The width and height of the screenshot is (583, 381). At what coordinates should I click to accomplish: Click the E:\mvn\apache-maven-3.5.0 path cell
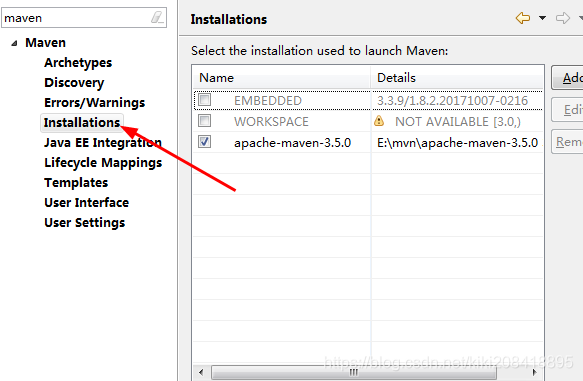[x=457, y=143]
